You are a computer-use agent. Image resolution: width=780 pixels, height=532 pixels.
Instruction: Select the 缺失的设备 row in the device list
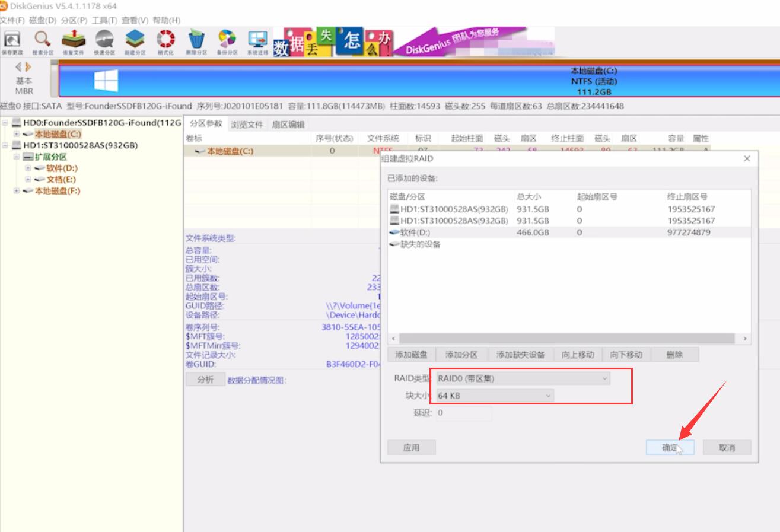coord(569,244)
